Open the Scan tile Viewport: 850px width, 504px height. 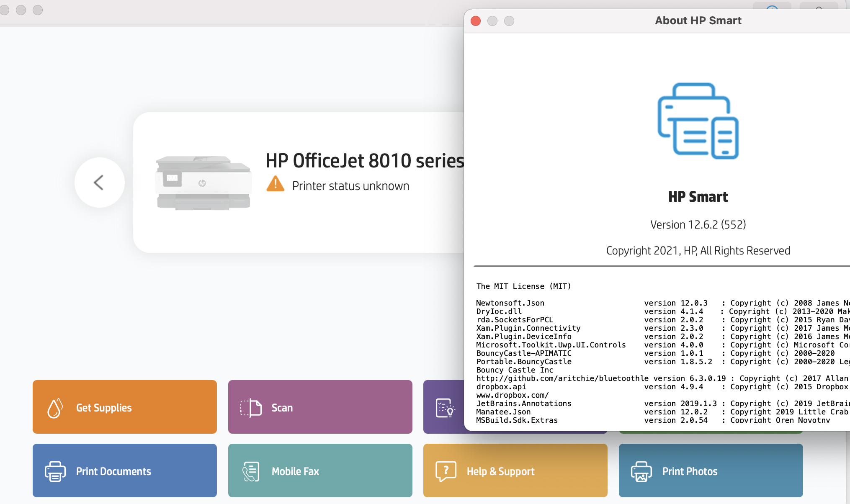[x=320, y=407]
